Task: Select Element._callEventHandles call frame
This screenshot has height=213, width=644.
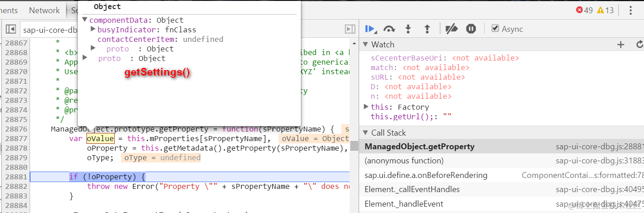Action: tap(502, 189)
